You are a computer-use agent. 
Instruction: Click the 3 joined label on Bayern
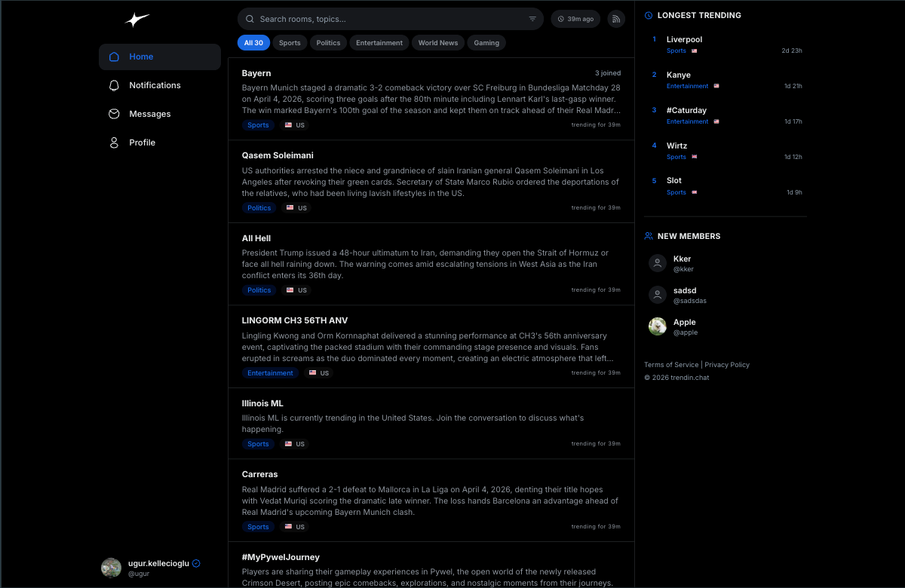coord(608,73)
